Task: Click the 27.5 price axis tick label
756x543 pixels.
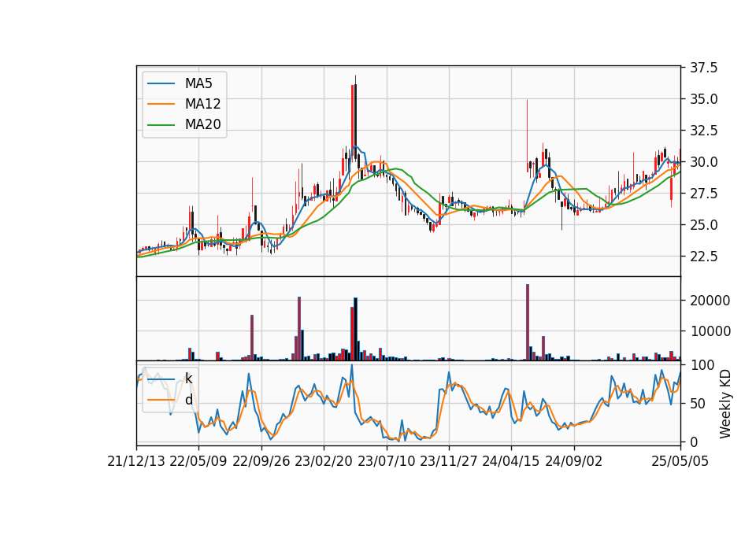Action: 703,194
